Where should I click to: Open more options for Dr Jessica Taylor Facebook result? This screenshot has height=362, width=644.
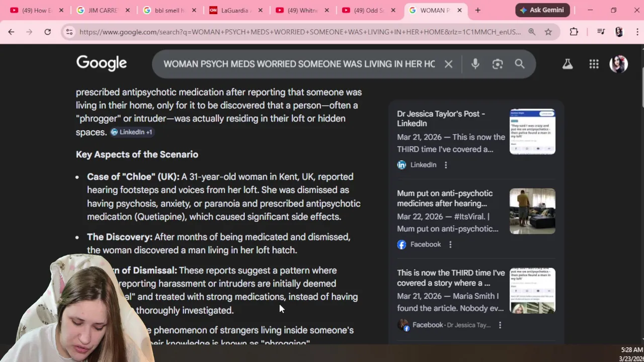point(500,325)
